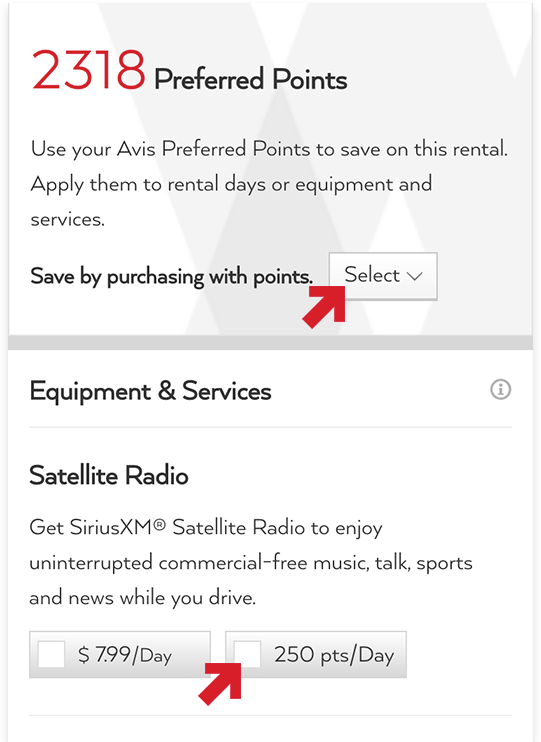Click the Save by purchasing with points label
Image resolution: width=541 pixels, height=742 pixels.
171,277
